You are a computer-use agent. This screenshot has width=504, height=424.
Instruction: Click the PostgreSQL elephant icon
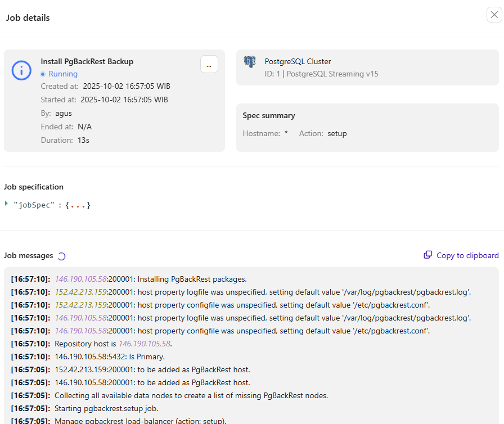250,62
